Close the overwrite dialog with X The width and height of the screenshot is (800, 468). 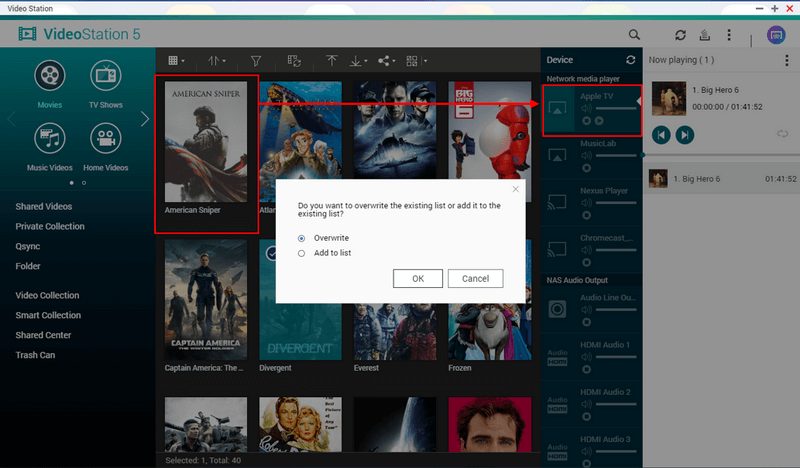[x=515, y=189]
